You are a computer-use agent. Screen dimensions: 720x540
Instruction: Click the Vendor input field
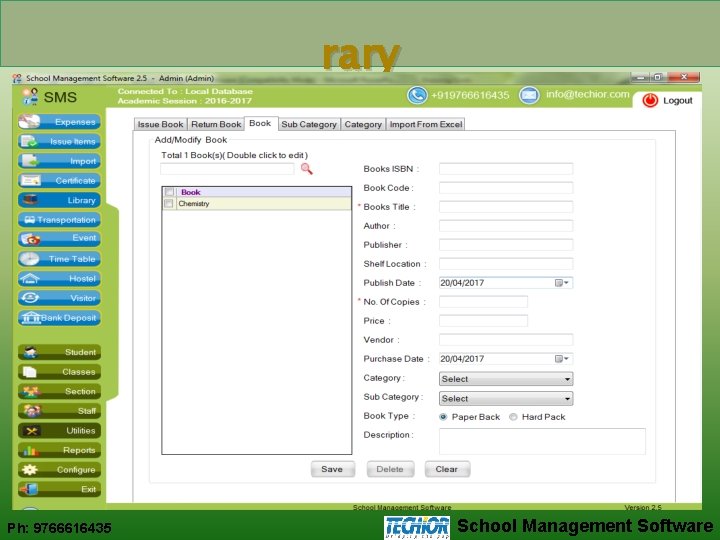pos(506,340)
